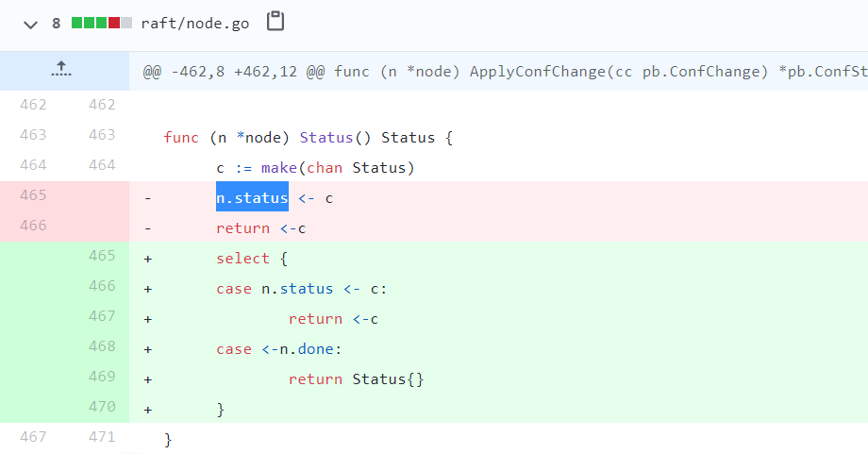Expand hidden lines above the hunk
Viewport: 868px width, 454px height.
tap(63, 71)
